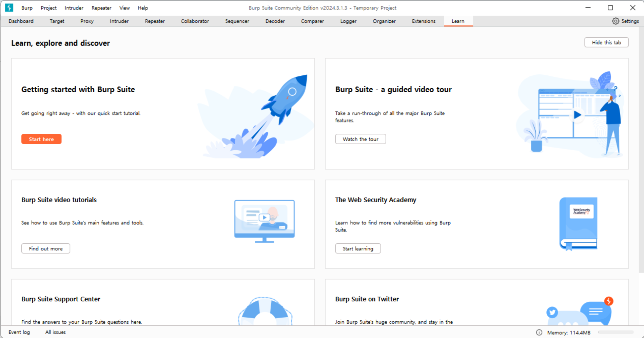Click the Twitter chat bubbles illustration
This screenshot has height=338, width=644.
(x=580, y=311)
